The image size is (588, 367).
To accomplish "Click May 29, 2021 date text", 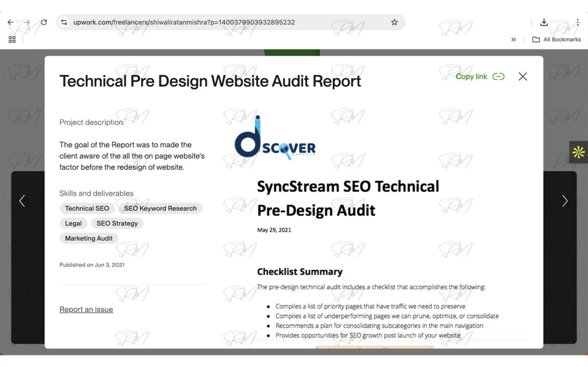I will (x=274, y=230).
